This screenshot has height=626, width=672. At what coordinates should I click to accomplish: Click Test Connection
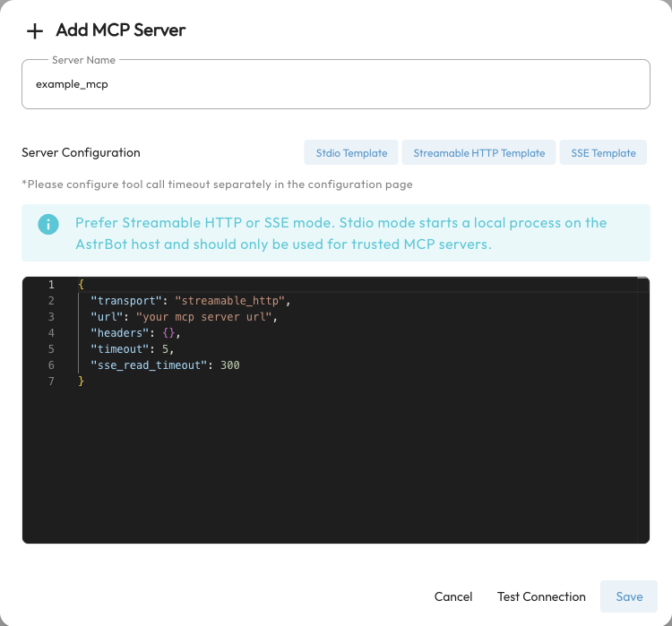click(541, 596)
